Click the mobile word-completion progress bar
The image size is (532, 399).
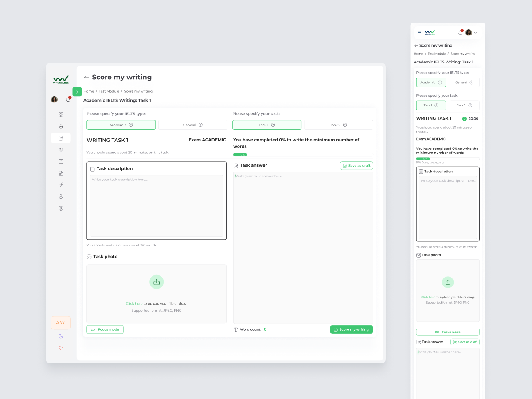(x=448, y=159)
